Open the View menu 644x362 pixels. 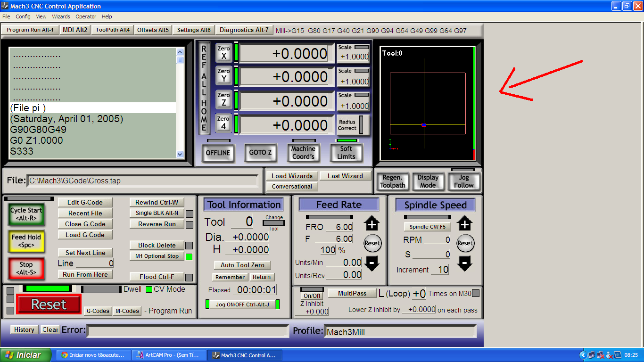41,16
